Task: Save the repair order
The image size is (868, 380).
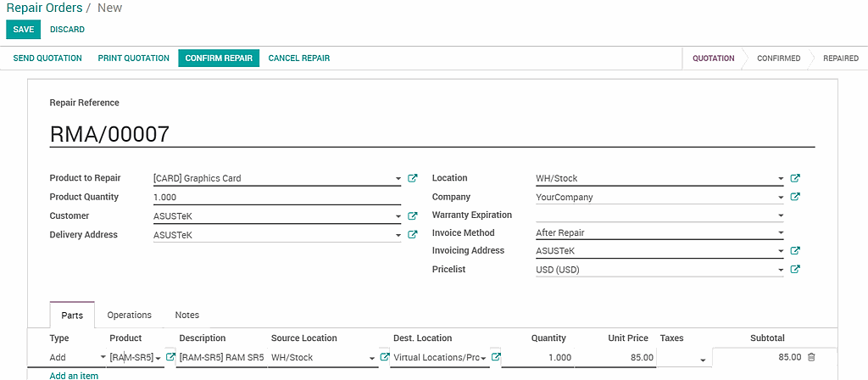Action: 23,30
